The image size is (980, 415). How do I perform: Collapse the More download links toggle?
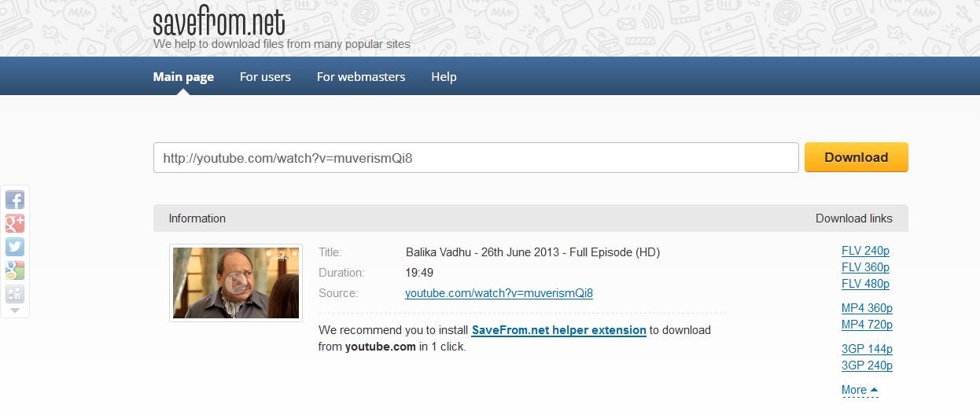click(860, 390)
